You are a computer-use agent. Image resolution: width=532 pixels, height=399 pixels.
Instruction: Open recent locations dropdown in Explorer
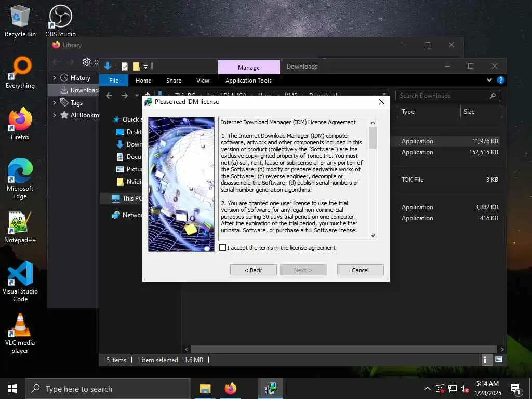(x=137, y=96)
